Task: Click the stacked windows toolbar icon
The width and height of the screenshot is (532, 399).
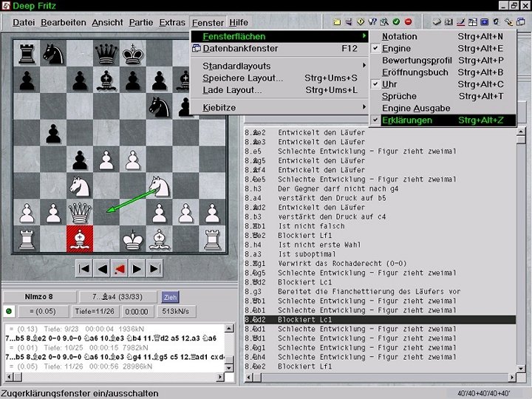Action: point(520,22)
